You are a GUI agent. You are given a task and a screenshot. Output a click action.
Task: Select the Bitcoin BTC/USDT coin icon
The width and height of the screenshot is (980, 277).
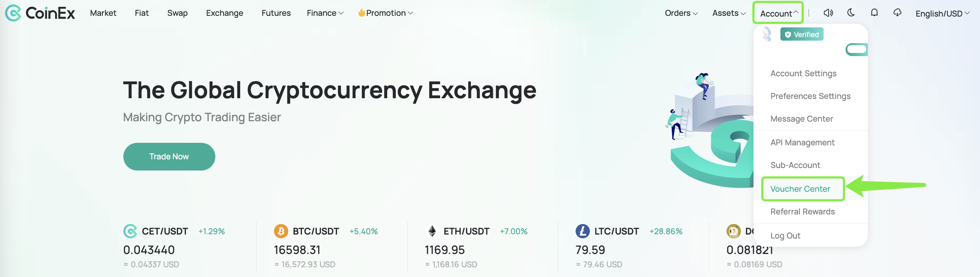pos(281,231)
